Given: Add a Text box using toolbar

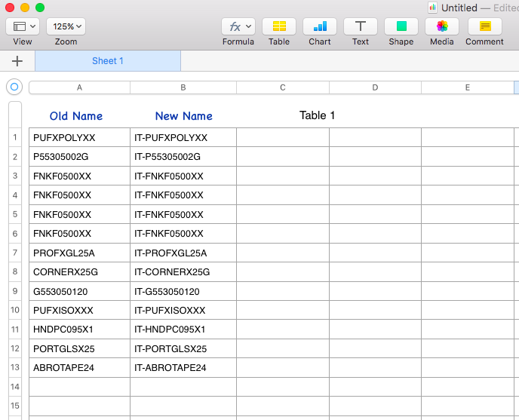Looking at the screenshot, I should [361, 26].
